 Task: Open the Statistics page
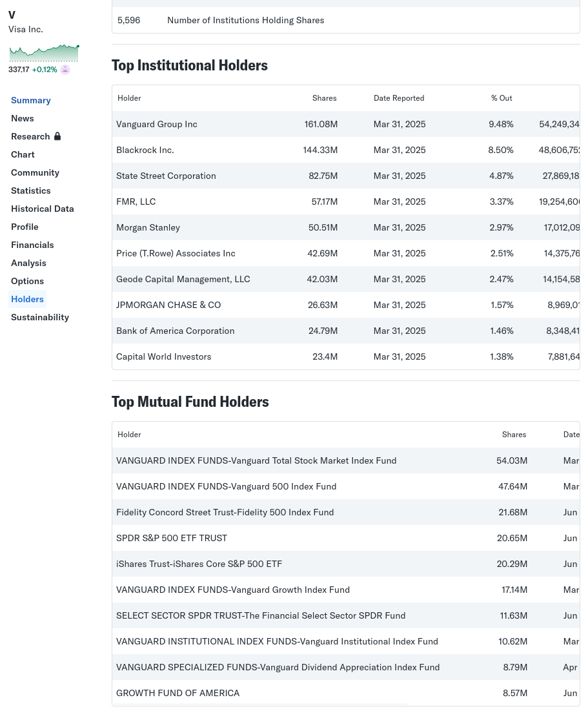point(31,191)
